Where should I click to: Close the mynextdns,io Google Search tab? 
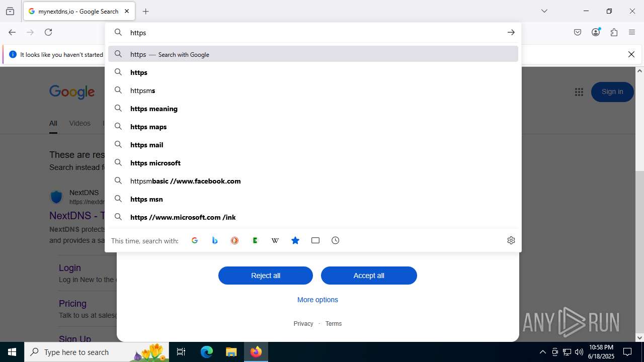127,11
